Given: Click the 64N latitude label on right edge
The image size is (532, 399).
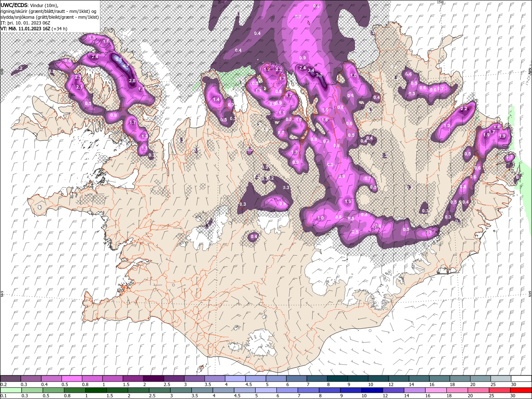Looking at the screenshot, I should point(530,293).
